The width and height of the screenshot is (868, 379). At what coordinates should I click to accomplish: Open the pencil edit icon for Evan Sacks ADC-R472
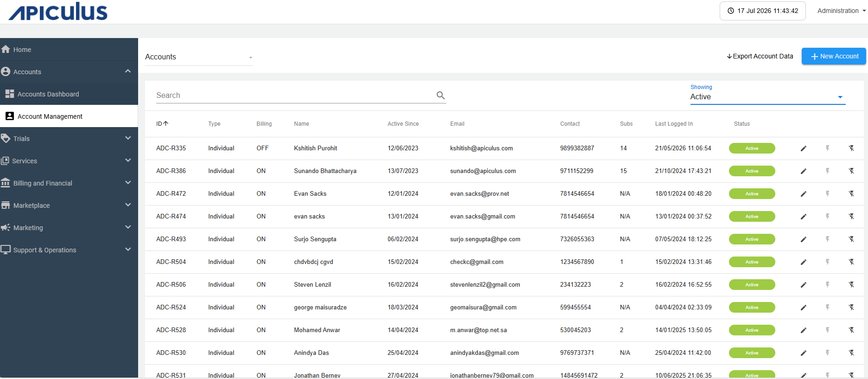[804, 194]
